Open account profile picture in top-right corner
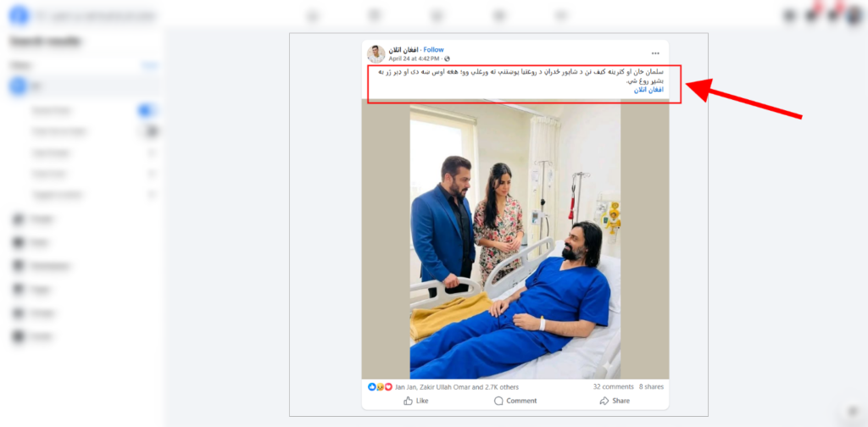The image size is (868, 427). point(854,15)
